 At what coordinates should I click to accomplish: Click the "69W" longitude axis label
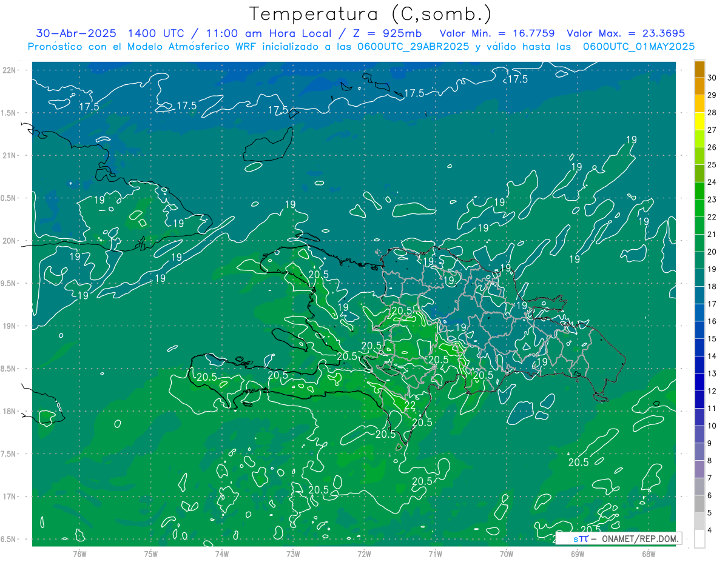(x=578, y=554)
